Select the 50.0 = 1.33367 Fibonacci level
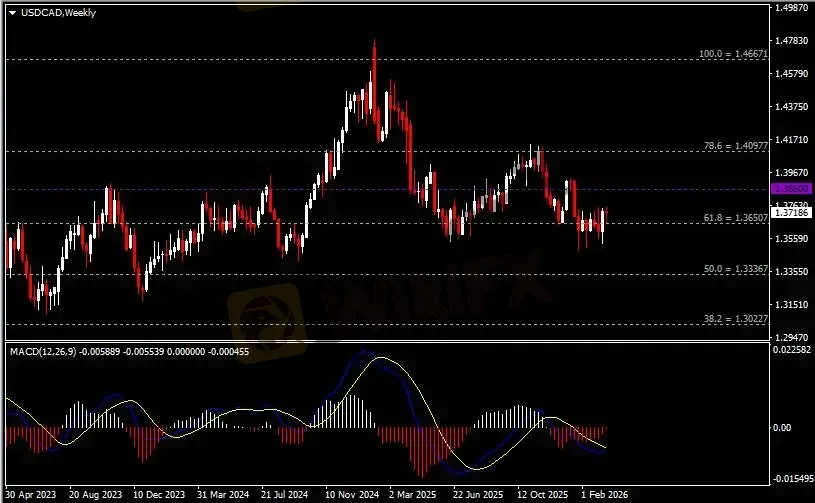This screenshot has height=503, width=815. click(731, 269)
